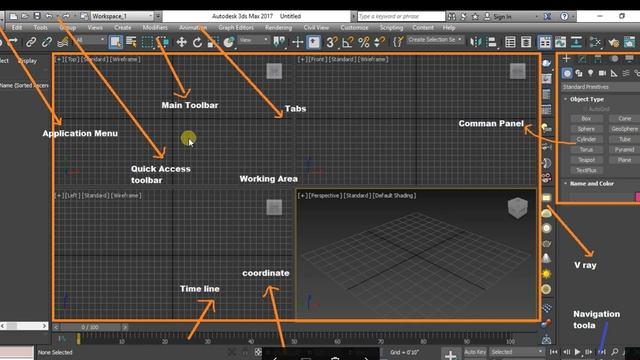Screen dimensions: 640x360
Task: Click the Unlink Selection icon
Action: 47,42
